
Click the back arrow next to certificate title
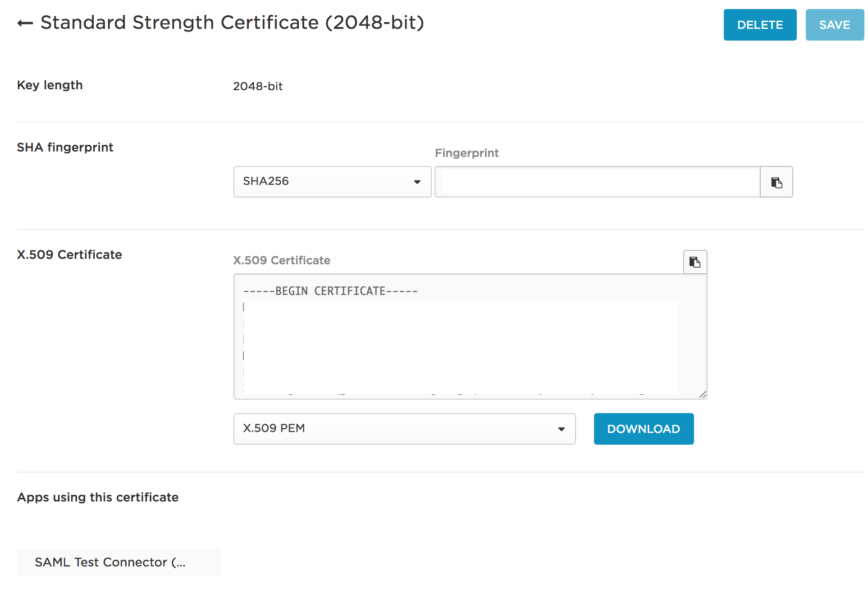pos(25,23)
